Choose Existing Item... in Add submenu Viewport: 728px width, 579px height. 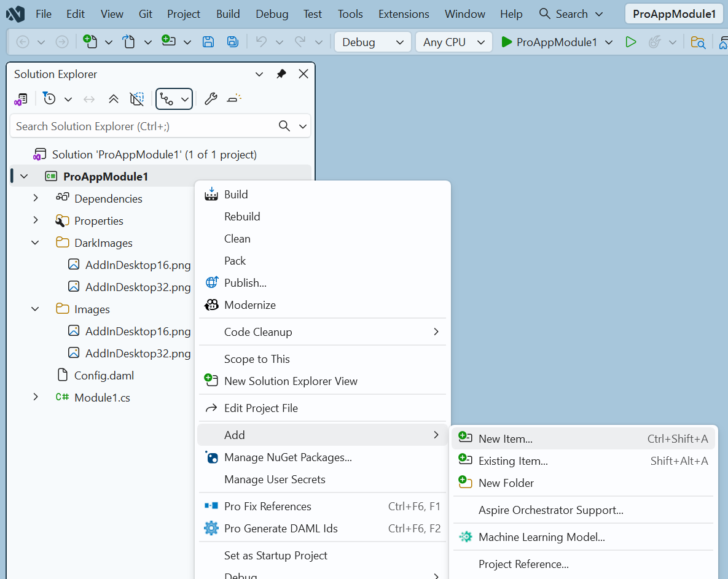coord(582,460)
